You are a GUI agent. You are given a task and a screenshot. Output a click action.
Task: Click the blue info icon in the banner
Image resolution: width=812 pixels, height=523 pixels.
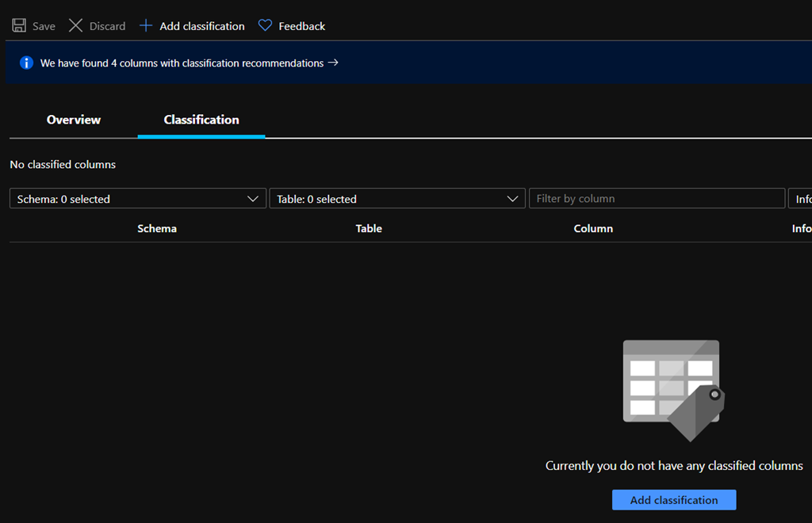[26, 63]
